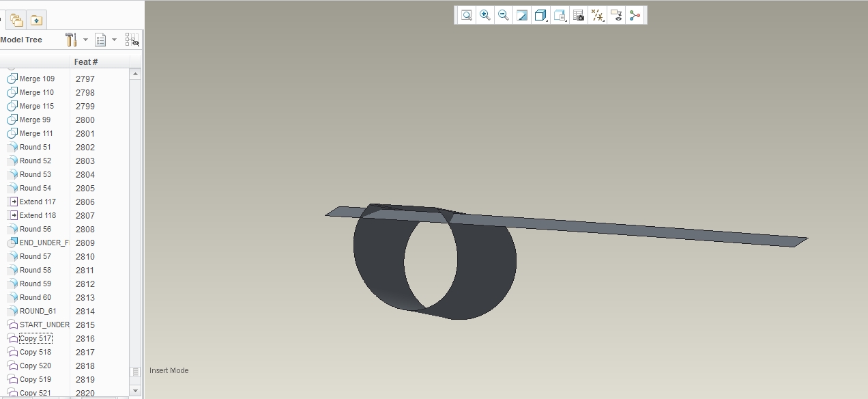The width and height of the screenshot is (868, 399).
Task: Click the model tree scrollbar down arrow
Action: pos(135,391)
